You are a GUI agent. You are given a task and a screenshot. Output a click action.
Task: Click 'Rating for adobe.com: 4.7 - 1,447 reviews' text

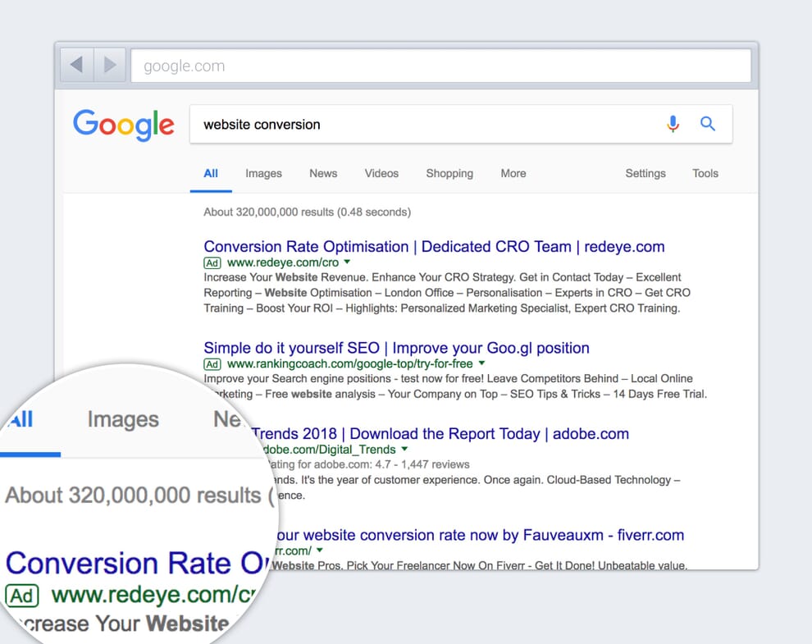pos(370,464)
